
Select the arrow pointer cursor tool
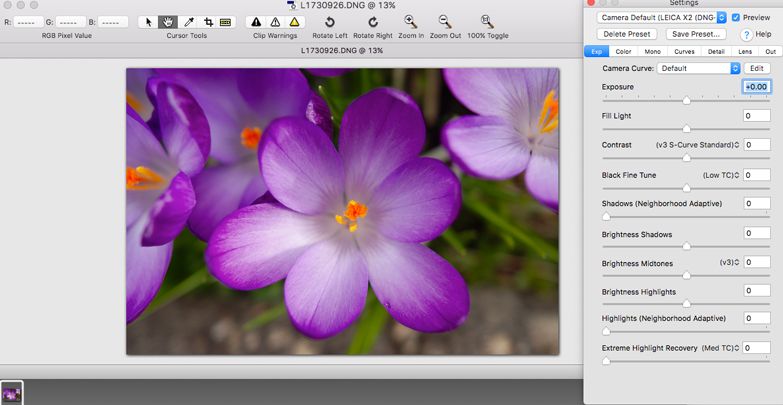click(x=148, y=21)
